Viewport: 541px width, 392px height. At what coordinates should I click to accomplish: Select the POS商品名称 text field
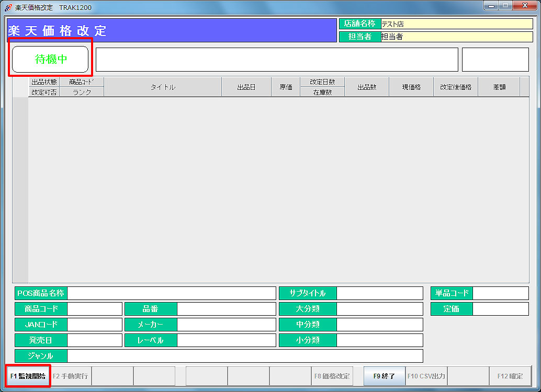[171, 293]
